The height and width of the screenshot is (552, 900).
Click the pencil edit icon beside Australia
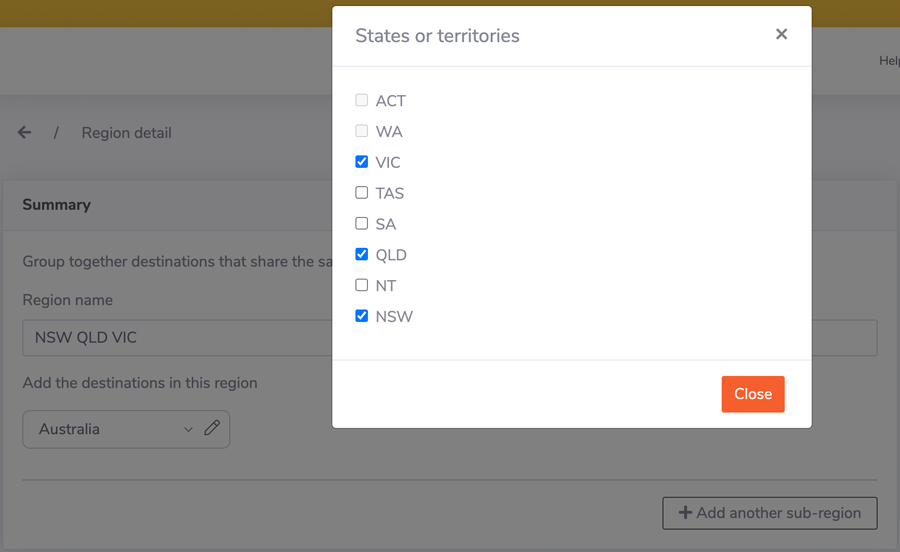(x=212, y=428)
